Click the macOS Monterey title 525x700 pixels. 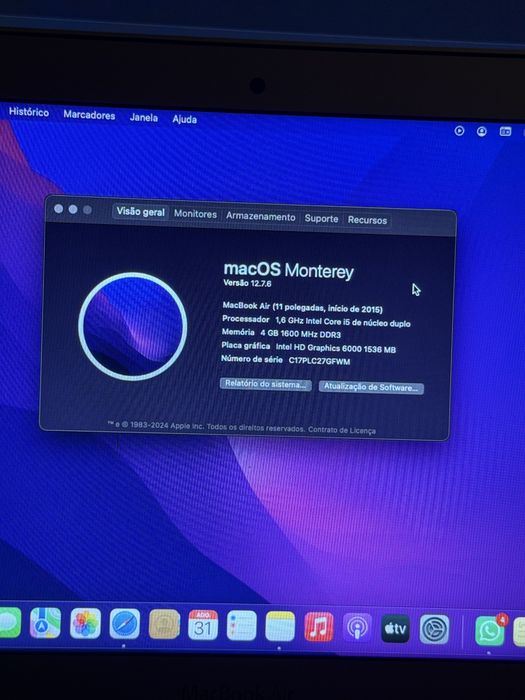(x=288, y=271)
